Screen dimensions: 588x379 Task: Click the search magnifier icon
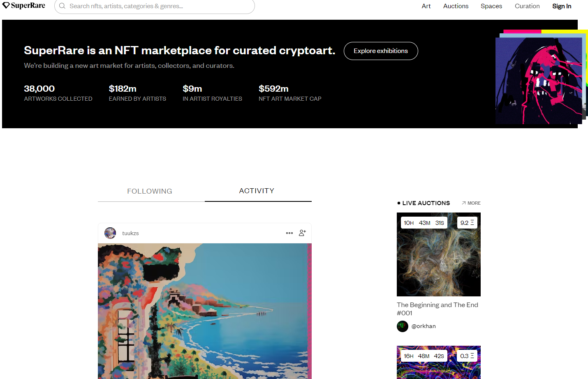pyautogui.click(x=62, y=6)
